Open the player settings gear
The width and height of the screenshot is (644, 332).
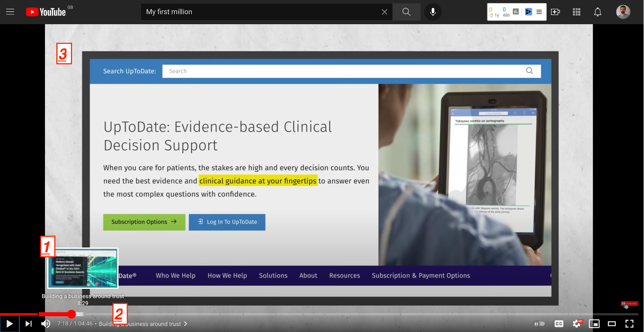[577, 324]
